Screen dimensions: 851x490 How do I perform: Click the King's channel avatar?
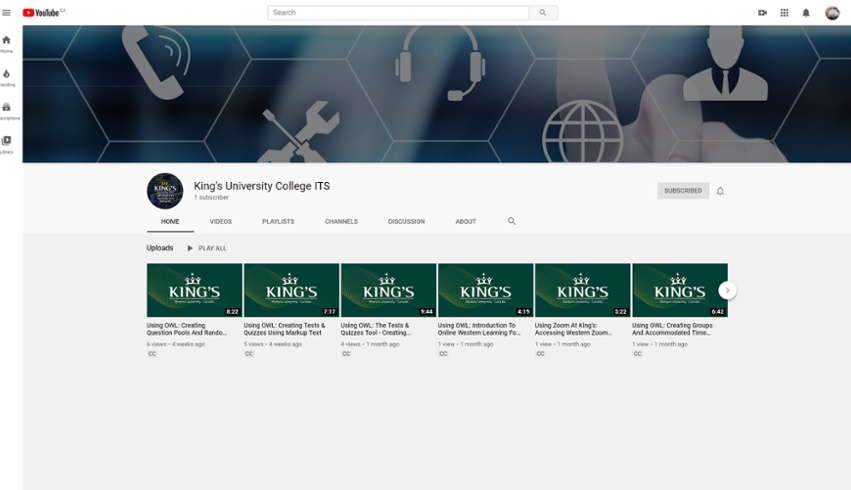pyautogui.click(x=165, y=191)
